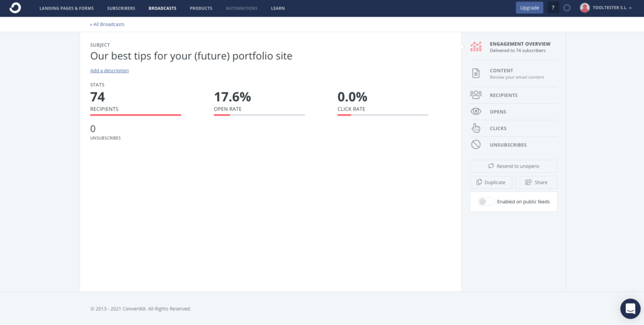Enable broadcast on public feeds
This screenshot has width=644, height=325.
[x=485, y=201]
